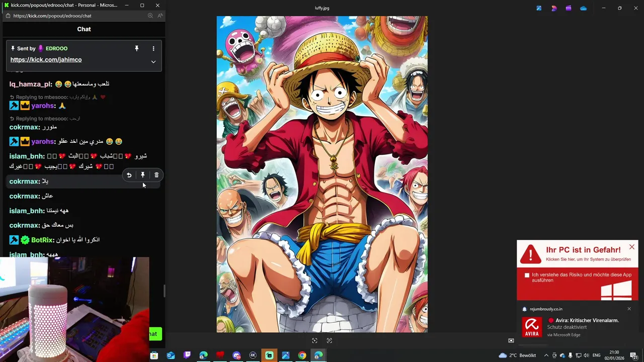Open Photos app icon in viewer title bar
This screenshot has height=362, width=644.
tap(539, 8)
